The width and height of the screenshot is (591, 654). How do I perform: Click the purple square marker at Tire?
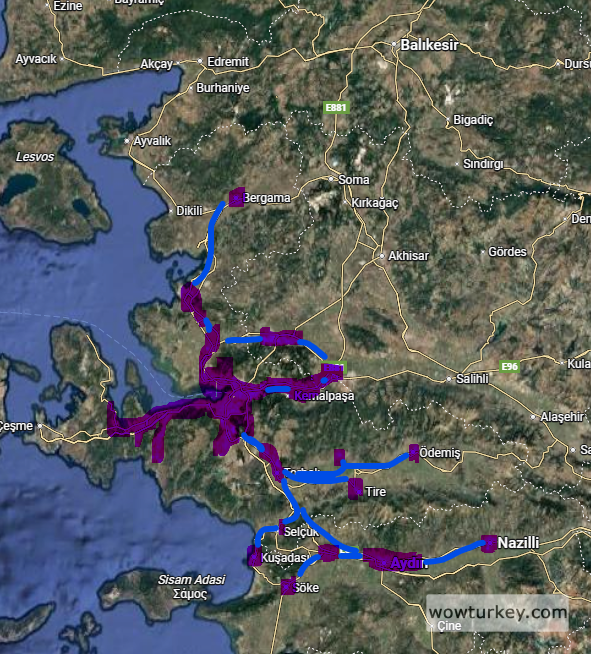(356, 488)
